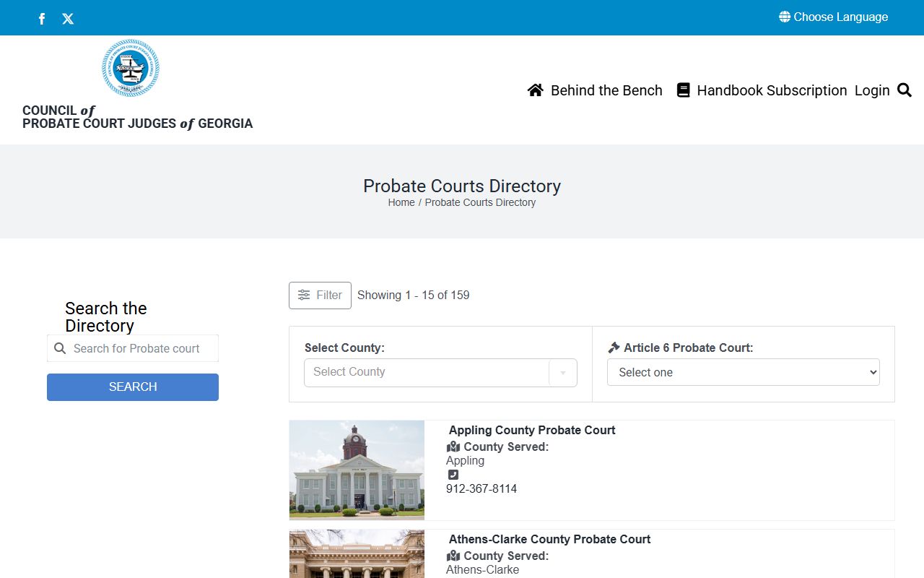Open the Choose Language selector

(834, 17)
